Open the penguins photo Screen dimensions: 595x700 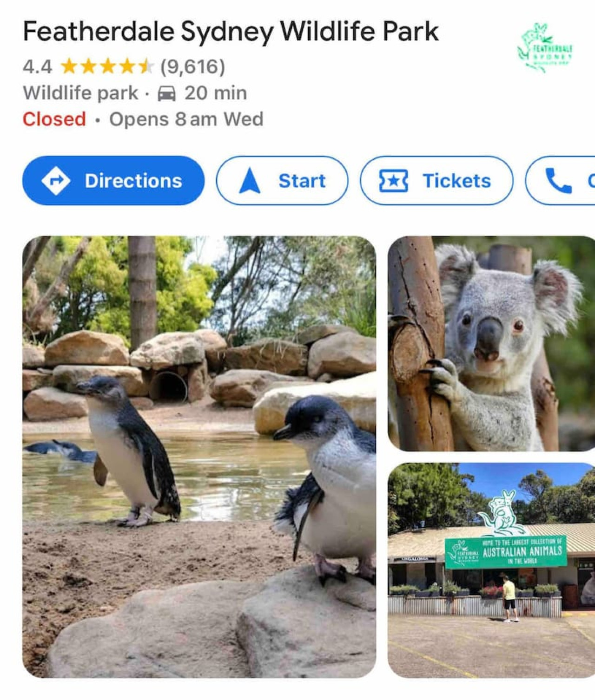point(199,457)
